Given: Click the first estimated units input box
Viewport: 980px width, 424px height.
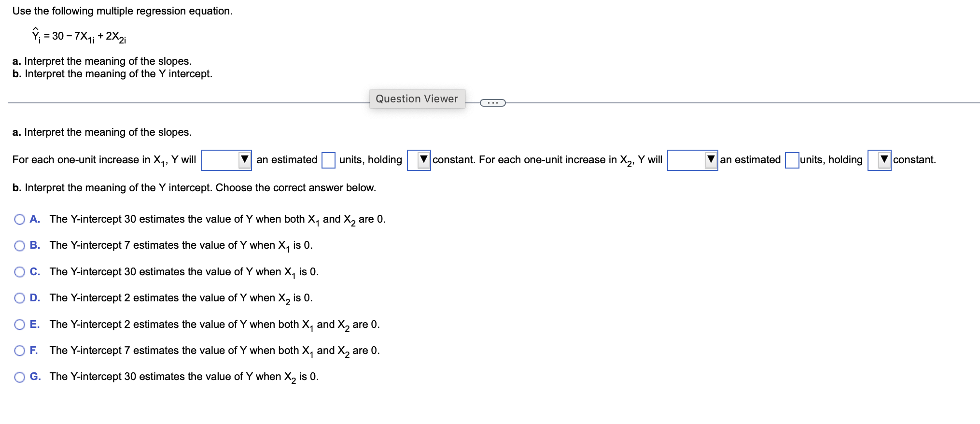Looking at the screenshot, I should (x=328, y=160).
